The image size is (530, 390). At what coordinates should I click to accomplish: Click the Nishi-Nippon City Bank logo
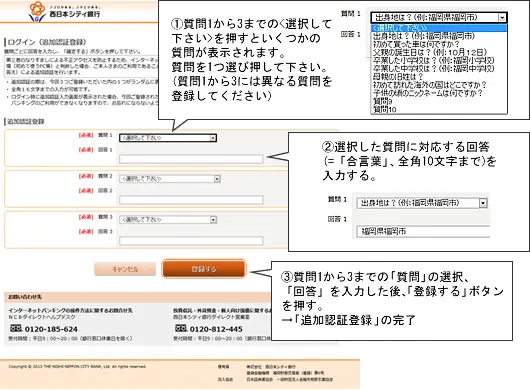(x=64, y=12)
